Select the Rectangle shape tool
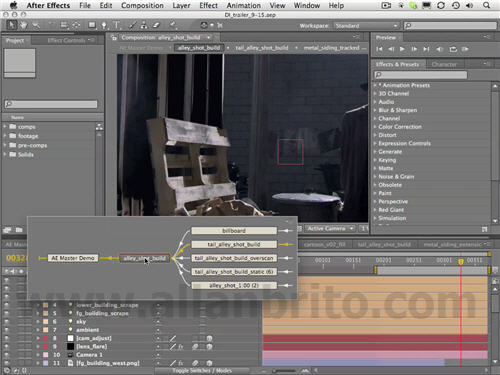 [x=92, y=25]
